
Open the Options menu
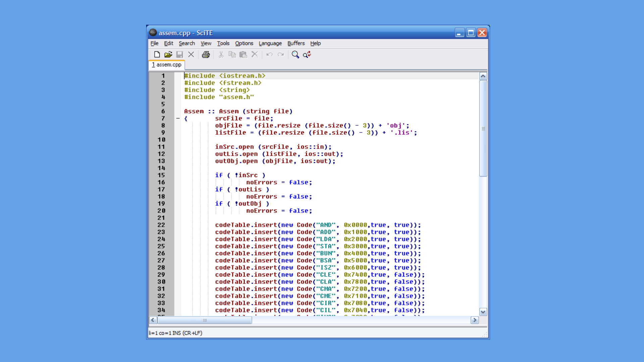[244, 43]
